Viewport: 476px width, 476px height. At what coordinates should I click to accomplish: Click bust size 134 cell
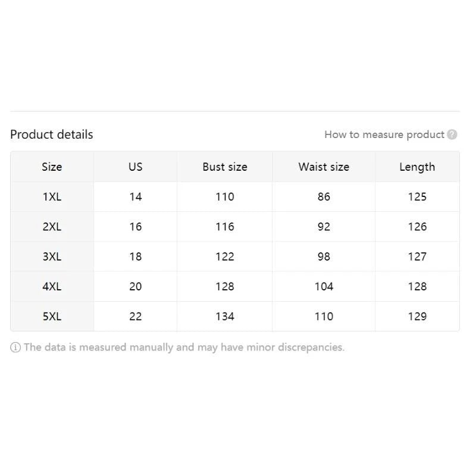point(225,317)
